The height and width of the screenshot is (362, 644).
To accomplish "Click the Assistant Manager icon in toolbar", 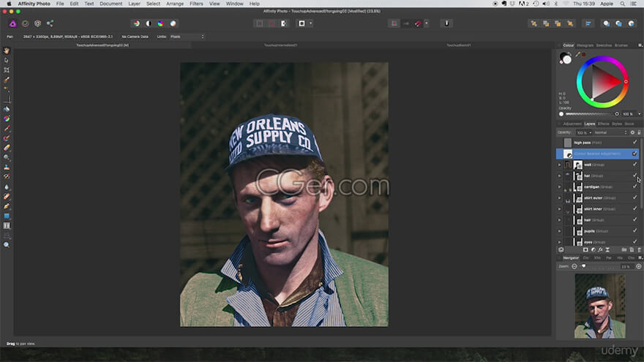I will pos(447,24).
